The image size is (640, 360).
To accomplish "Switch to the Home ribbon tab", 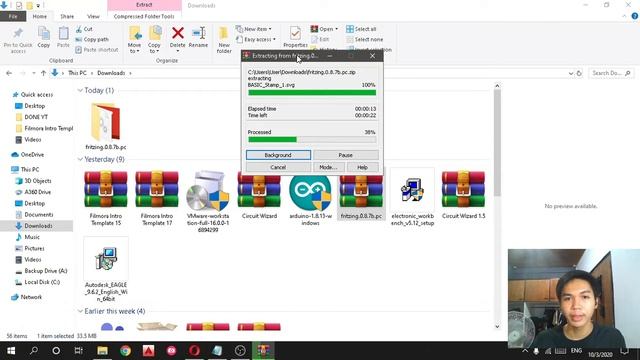I will pos(40,16).
